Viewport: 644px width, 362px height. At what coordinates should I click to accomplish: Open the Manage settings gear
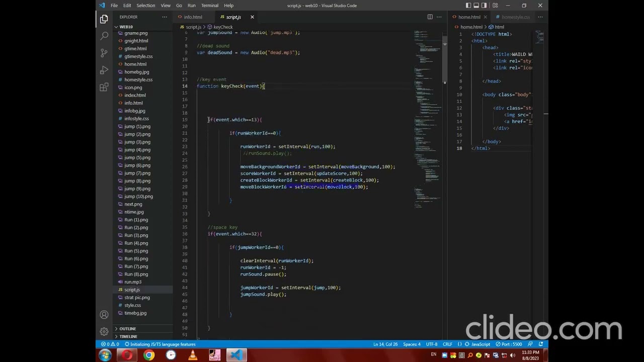[104, 331]
